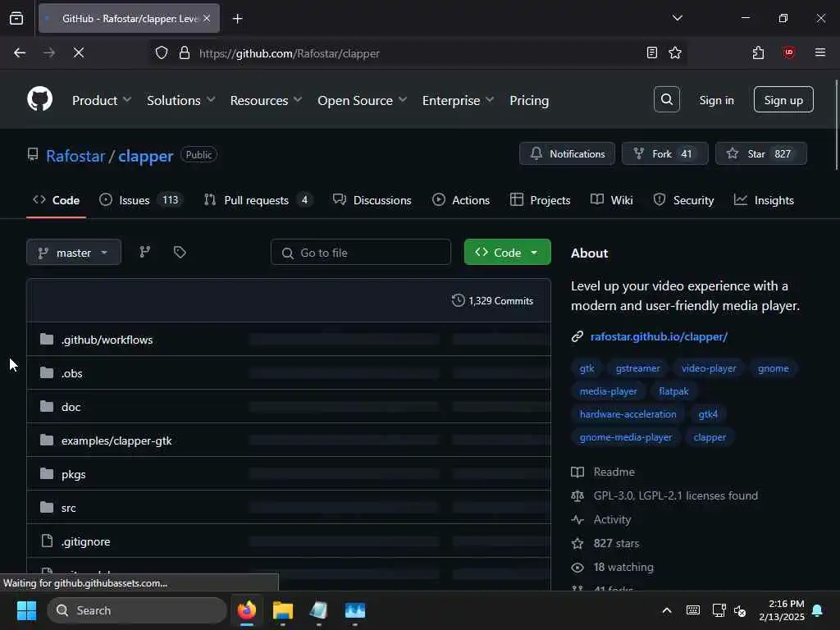The width and height of the screenshot is (840, 630).
Task: Click the Go to file field
Action: pos(361,253)
